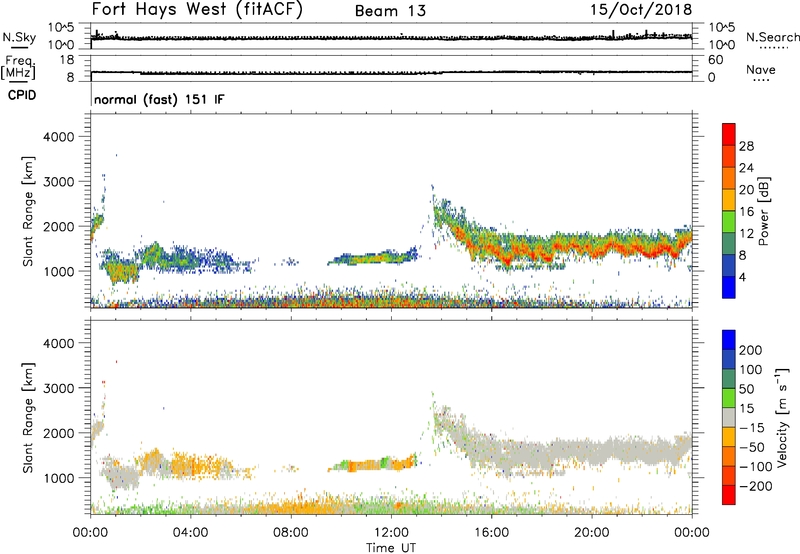Screen dimensions: 800x554
Task: Click '4000' on power panel range axis
Action: (59, 137)
